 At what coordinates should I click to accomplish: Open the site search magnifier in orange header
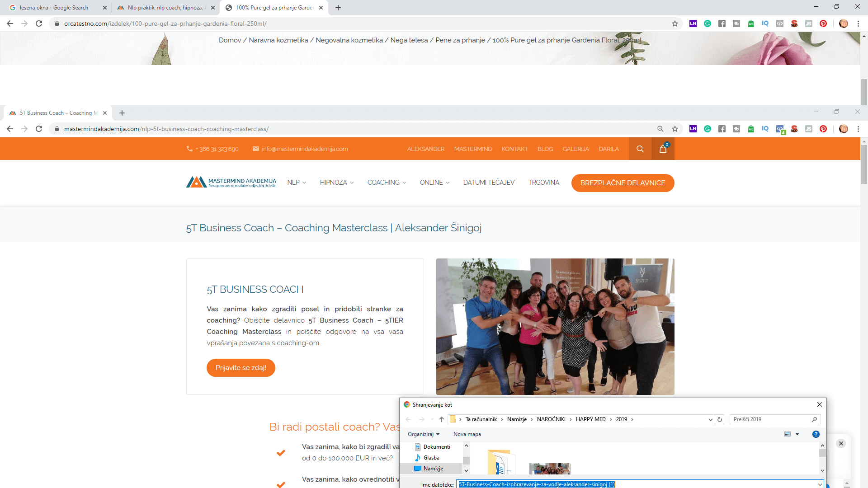point(640,149)
